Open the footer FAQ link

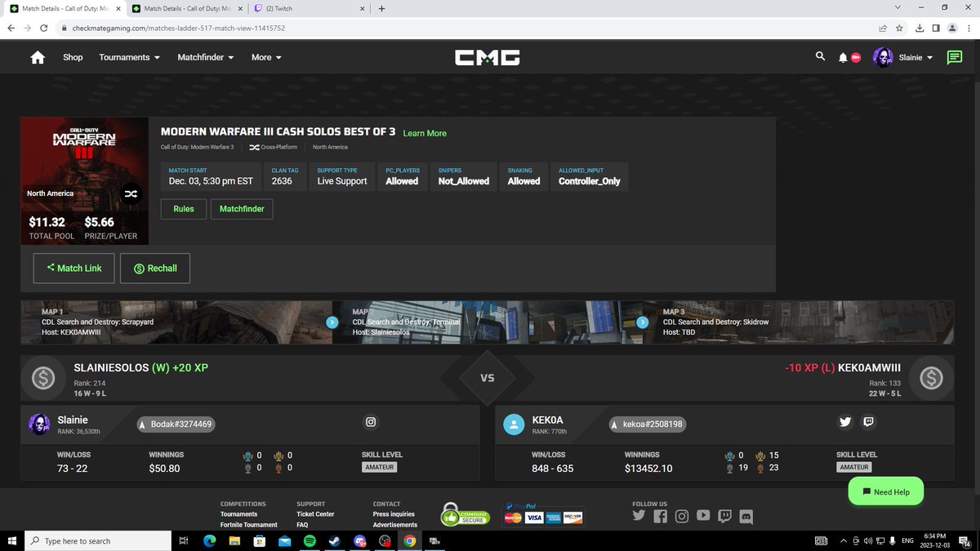(302, 525)
